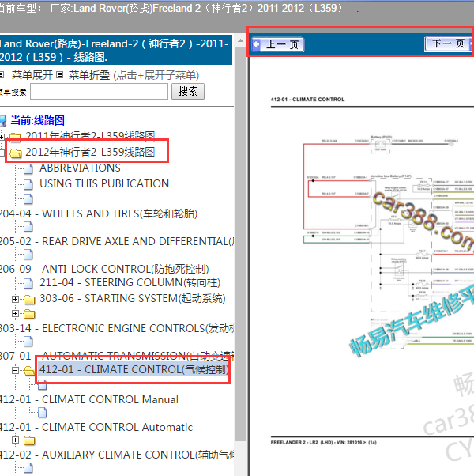Click folder icon of 2011年神行者2-L359线路图
Image resolution: width=474 pixels, height=476 pixels.
[x=15, y=138]
